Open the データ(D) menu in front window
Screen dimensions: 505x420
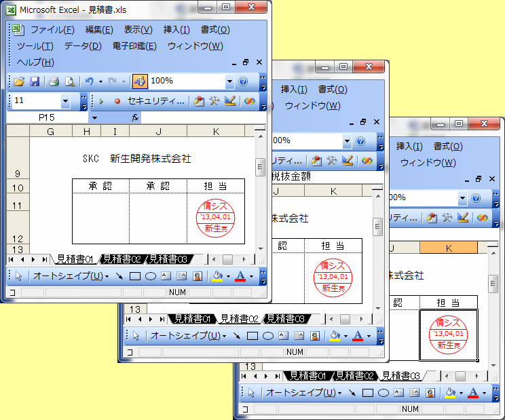click(x=83, y=46)
